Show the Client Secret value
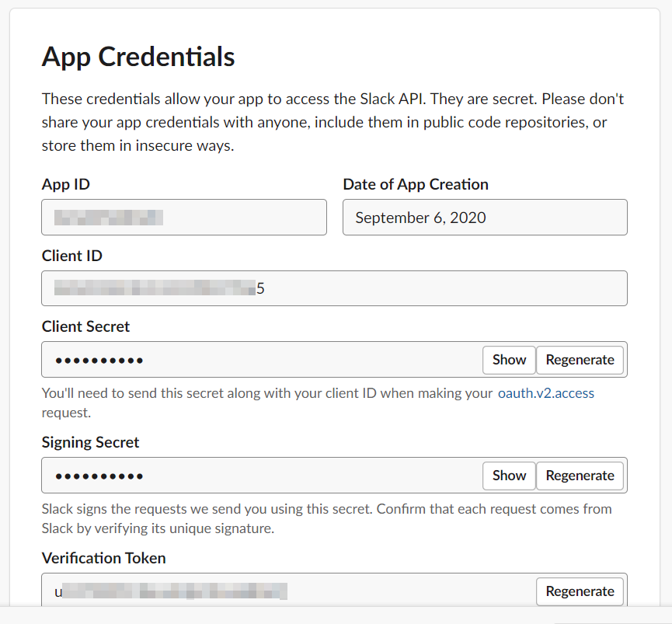Image resolution: width=672 pixels, height=624 pixels. pyautogui.click(x=509, y=360)
